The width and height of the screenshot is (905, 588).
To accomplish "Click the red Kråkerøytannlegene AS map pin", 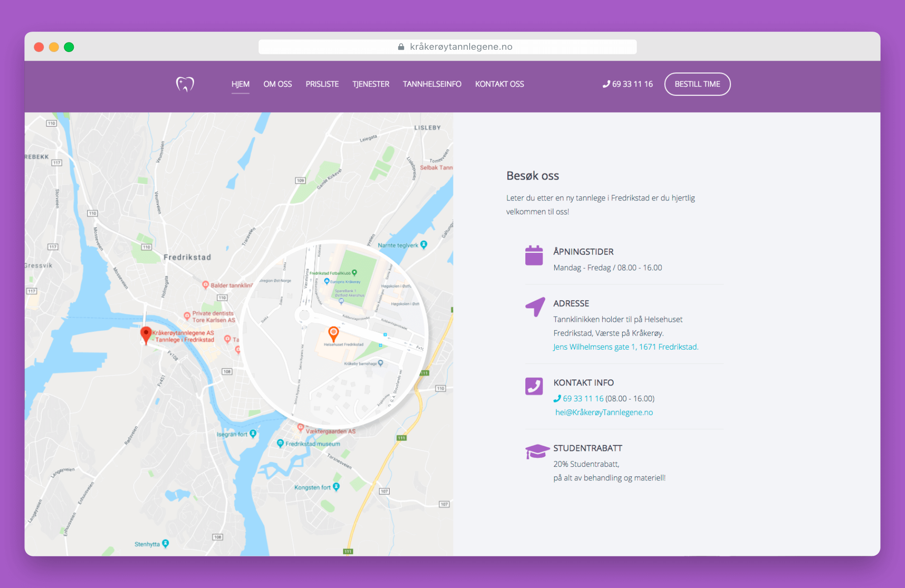I will [146, 335].
